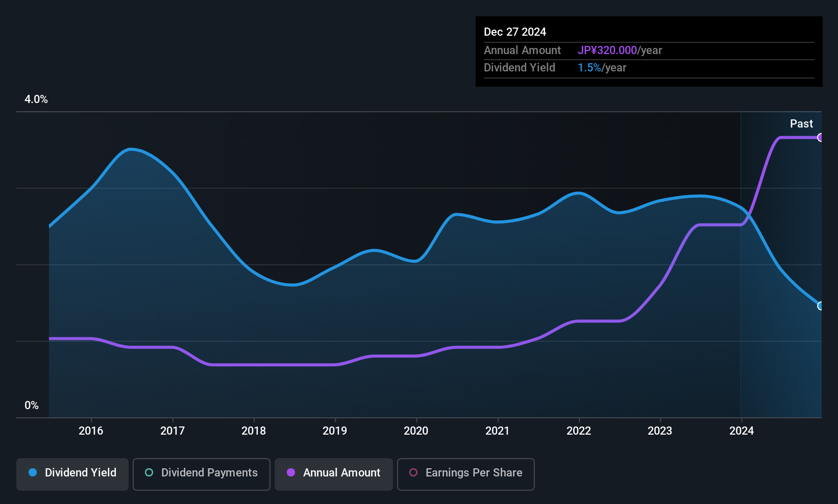
Task: Click the 2018 x-axis label
Action: pos(254,431)
